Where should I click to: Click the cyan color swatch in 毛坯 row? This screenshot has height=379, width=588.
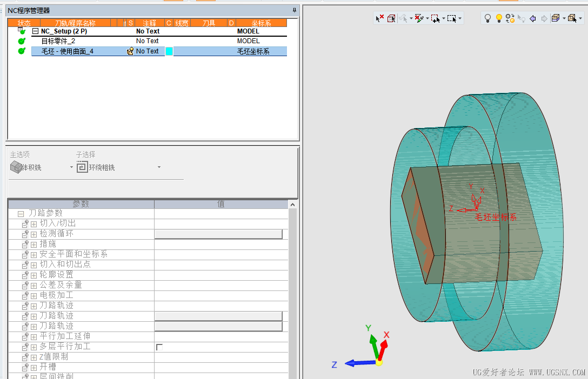tap(169, 51)
